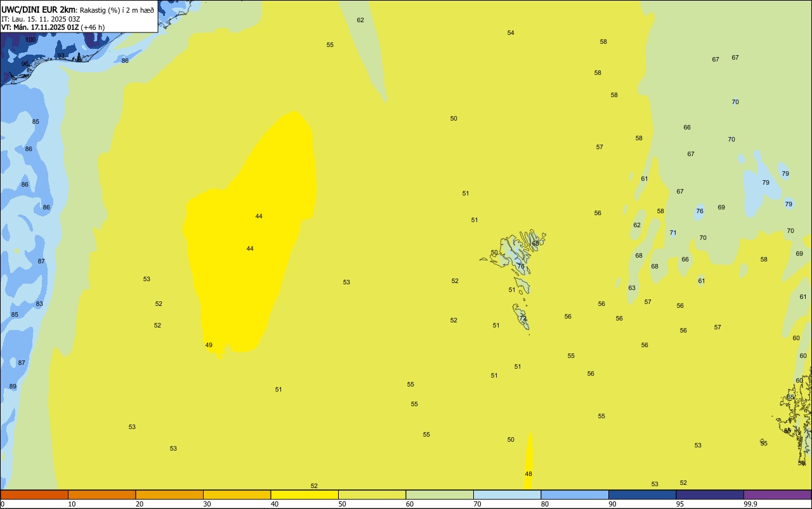Image resolution: width=812 pixels, height=509 pixels.
Task: Select the 30–40 golden legend swatch
Action: point(237,494)
